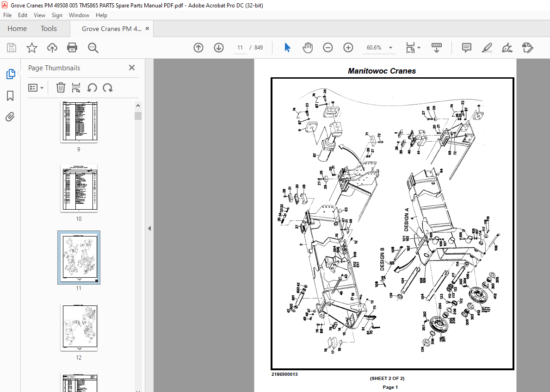550x392 pixels.
Task: Open the Edit menu
Action: tap(23, 15)
